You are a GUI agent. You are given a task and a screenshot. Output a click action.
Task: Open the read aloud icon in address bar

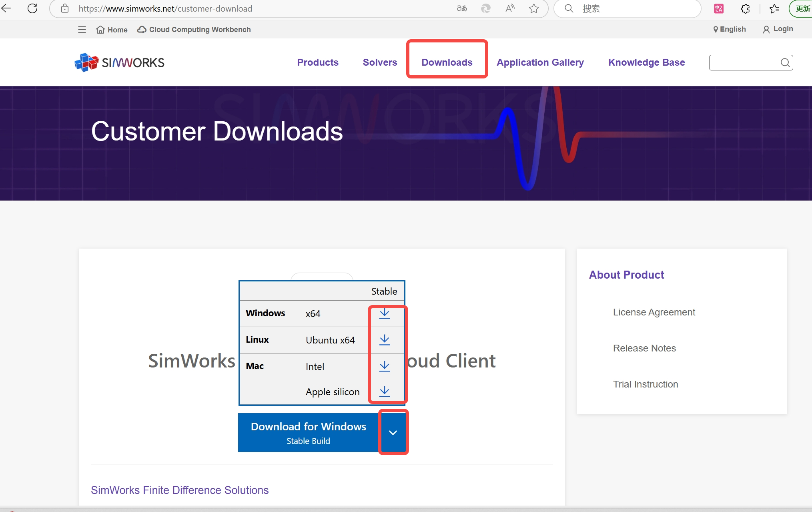click(510, 8)
